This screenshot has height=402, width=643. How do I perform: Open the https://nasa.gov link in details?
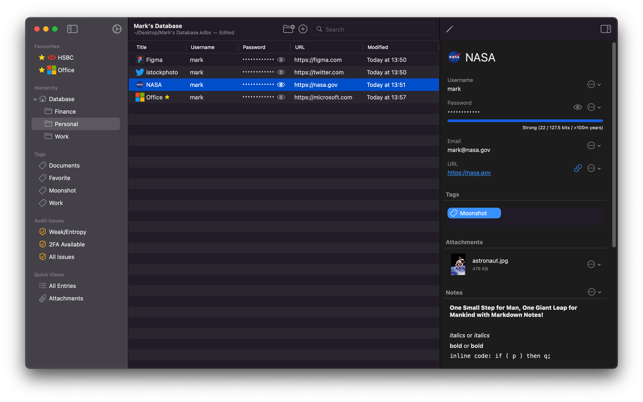(469, 173)
